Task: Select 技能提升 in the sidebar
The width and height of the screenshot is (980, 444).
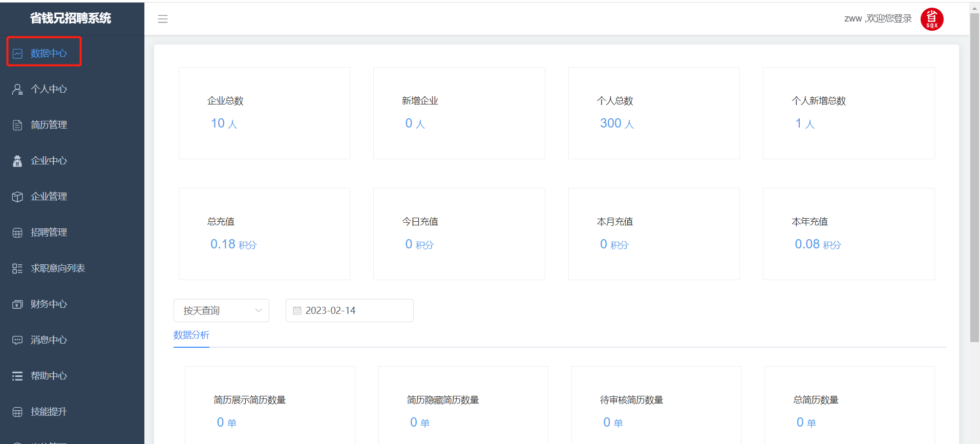Action: 49,412
